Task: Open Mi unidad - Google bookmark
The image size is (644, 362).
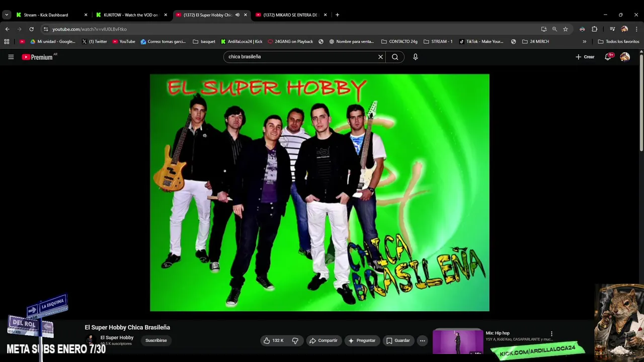Action: click(53, 42)
